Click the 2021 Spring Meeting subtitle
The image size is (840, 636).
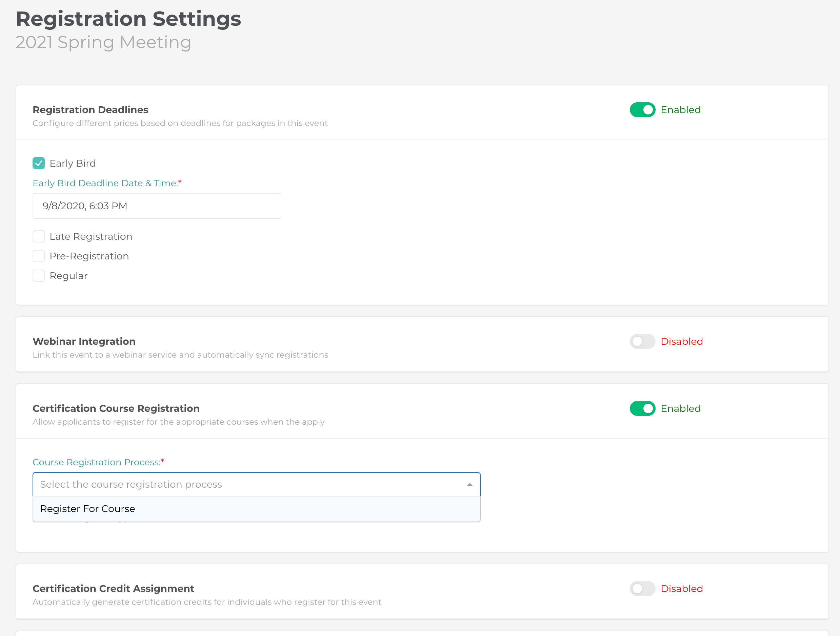click(103, 42)
